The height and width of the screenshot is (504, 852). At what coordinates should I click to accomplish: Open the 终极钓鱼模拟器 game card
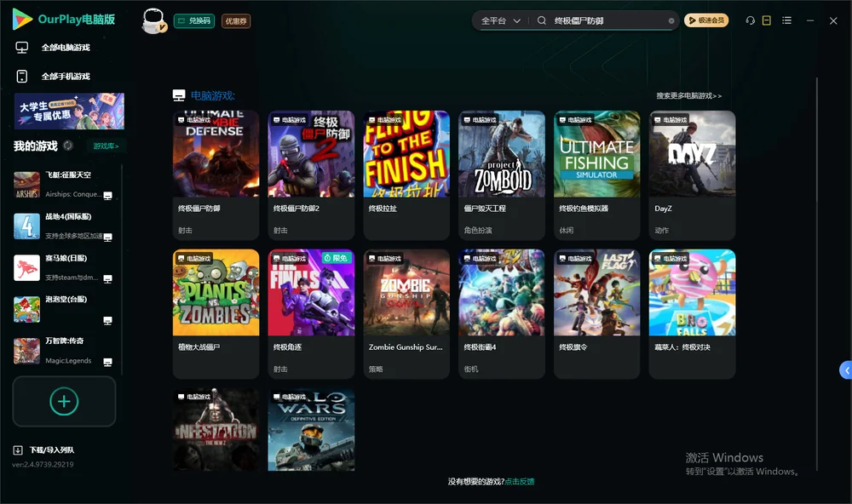597,175
